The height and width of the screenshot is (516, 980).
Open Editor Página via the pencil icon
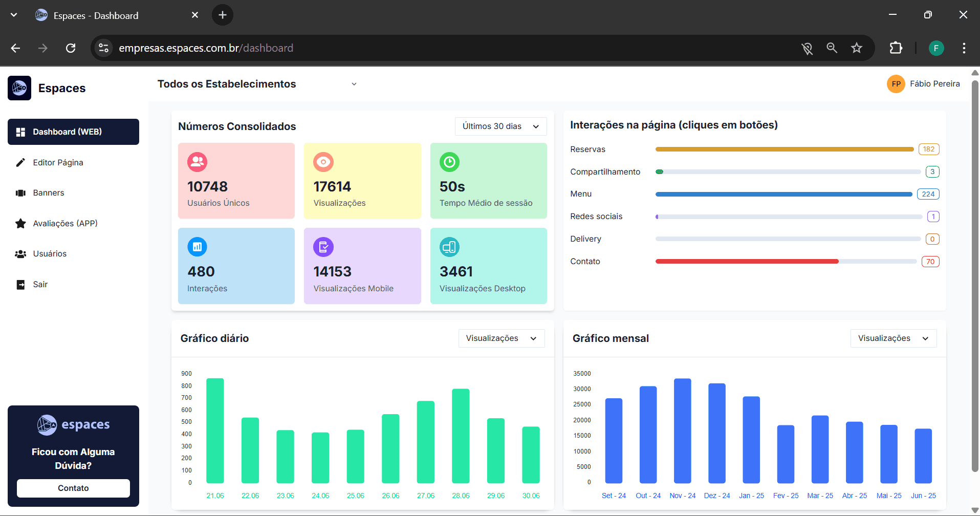[x=21, y=162]
